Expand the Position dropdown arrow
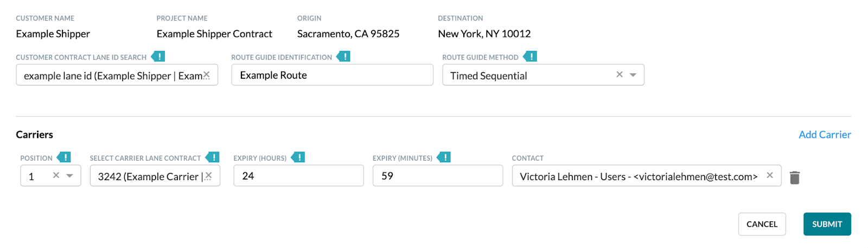The image size is (868, 248). click(69, 176)
